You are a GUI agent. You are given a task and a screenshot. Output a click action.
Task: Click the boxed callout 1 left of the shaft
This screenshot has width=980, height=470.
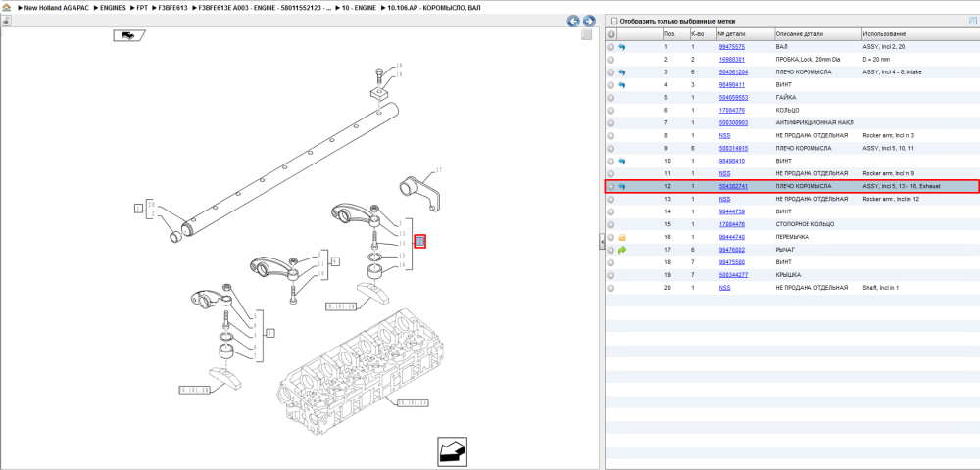tap(139, 209)
